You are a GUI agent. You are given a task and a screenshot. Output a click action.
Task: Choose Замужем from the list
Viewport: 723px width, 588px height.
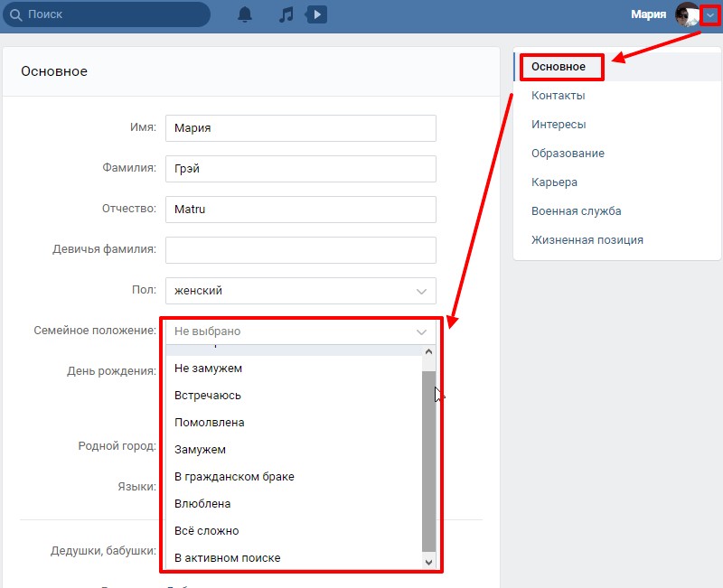(x=294, y=450)
